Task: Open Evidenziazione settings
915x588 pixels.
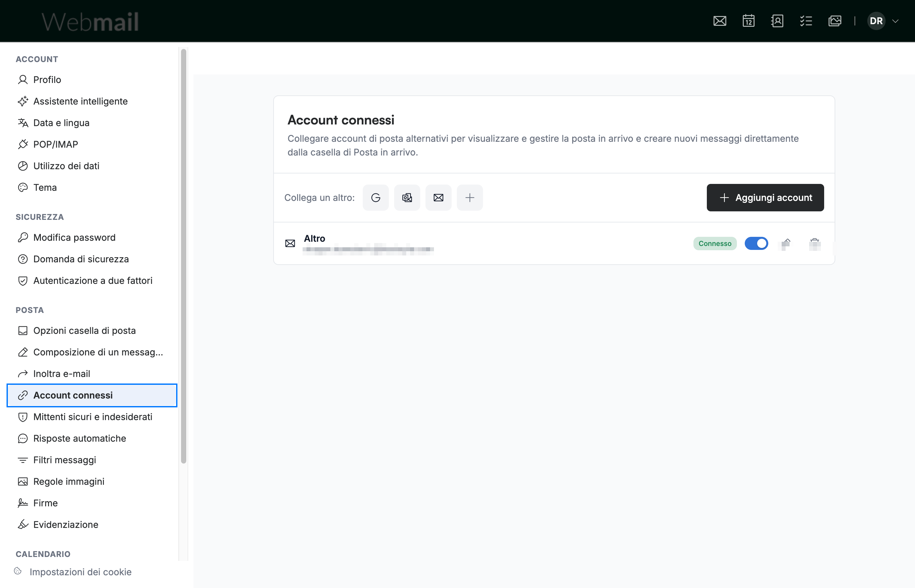Action: [92, 525]
